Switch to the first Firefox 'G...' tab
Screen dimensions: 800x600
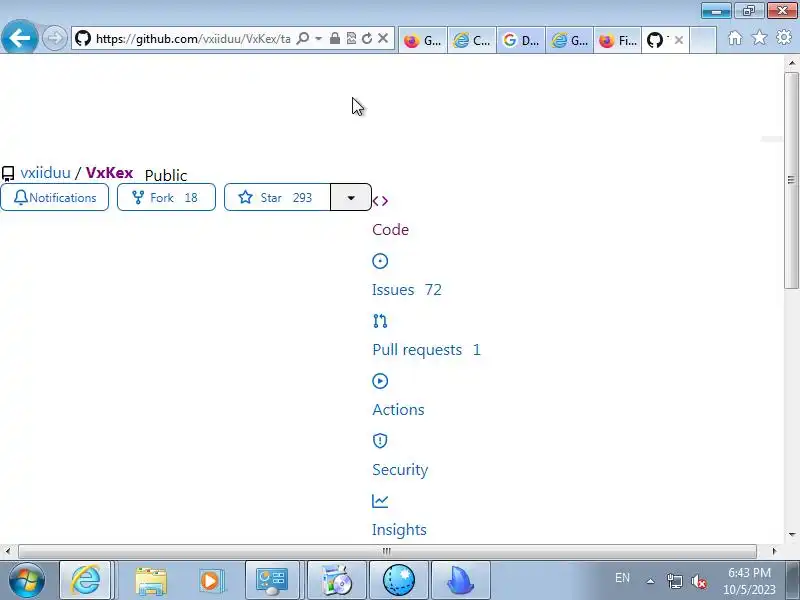422,40
